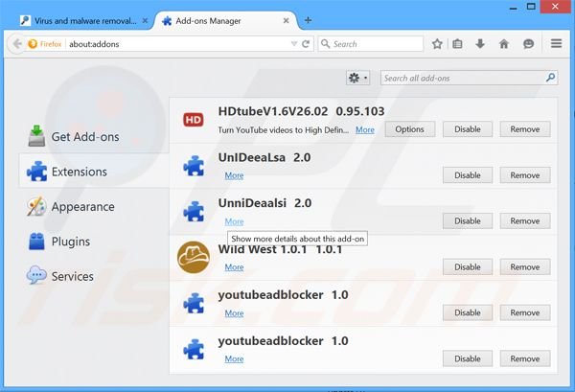Close the Add-ons Manager tab
This screenshot has width=575, height=392.
(286, 21)
